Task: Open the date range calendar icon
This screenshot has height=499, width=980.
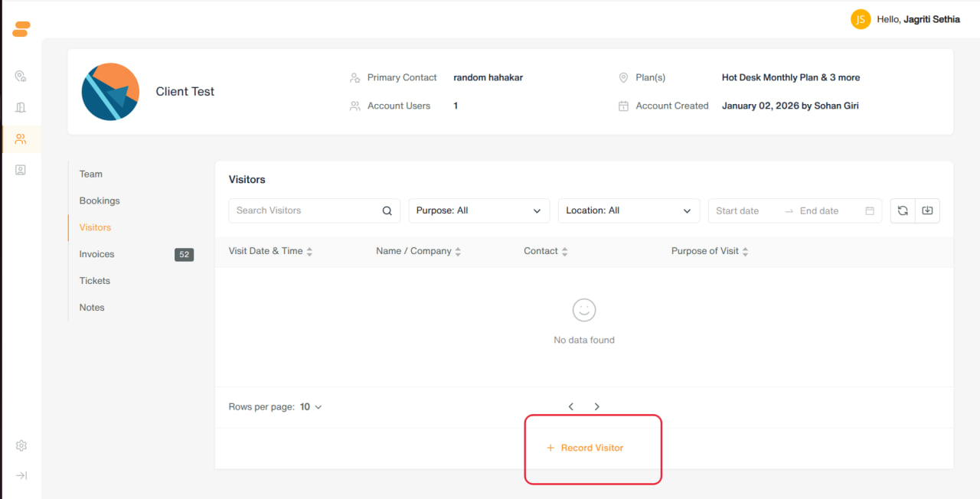Action: (x=870, y=210)
